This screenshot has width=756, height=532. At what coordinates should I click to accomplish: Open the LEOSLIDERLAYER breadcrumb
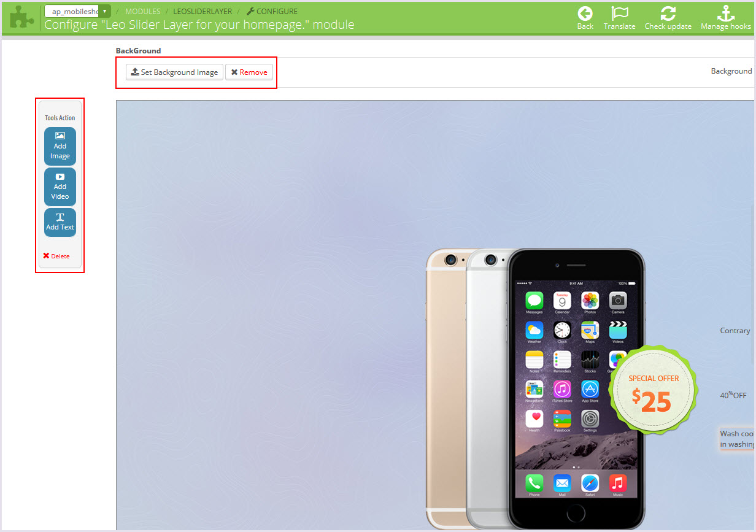(202, 11)
